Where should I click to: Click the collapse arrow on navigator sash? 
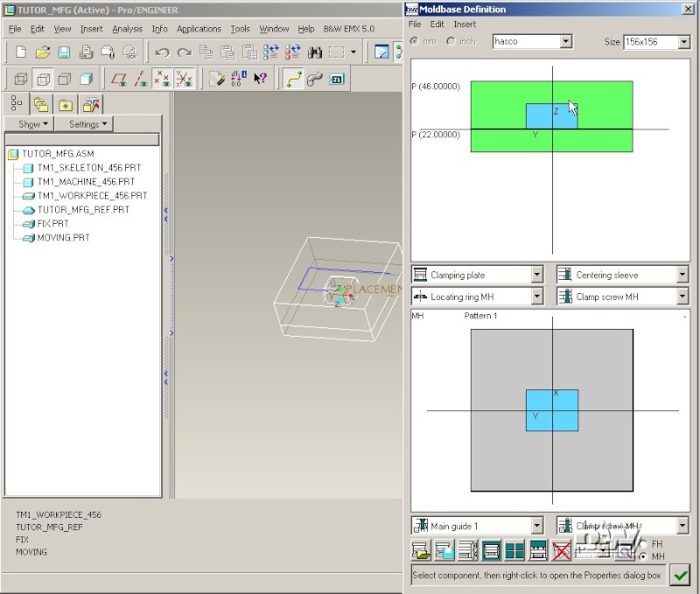tap(165, 214)
